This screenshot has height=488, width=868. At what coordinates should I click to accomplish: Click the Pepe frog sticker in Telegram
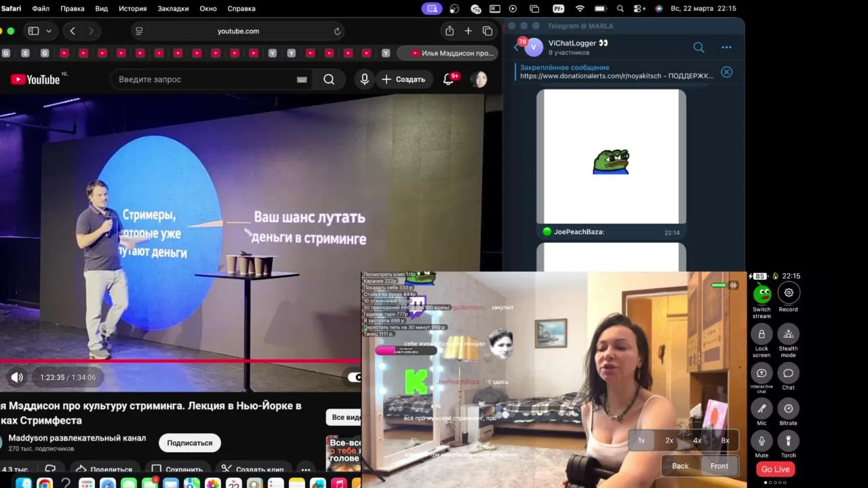tap(611, 161)
